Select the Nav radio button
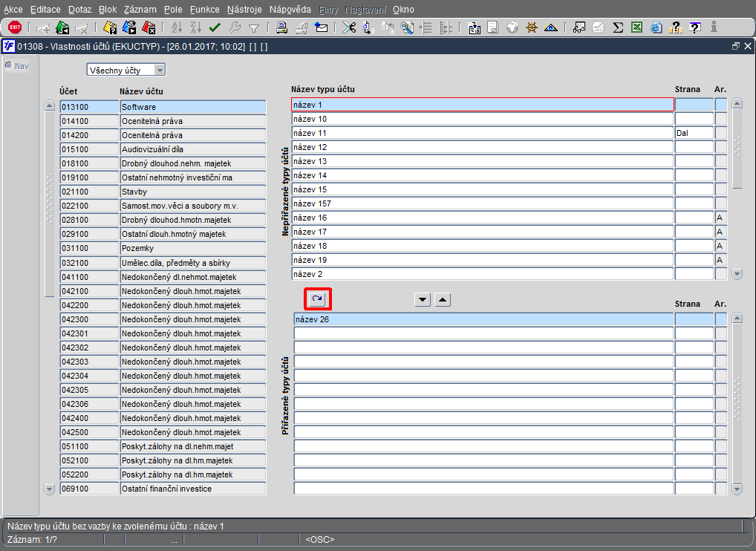The height and width of the screenshot is (551, 756). click(9, 65)
